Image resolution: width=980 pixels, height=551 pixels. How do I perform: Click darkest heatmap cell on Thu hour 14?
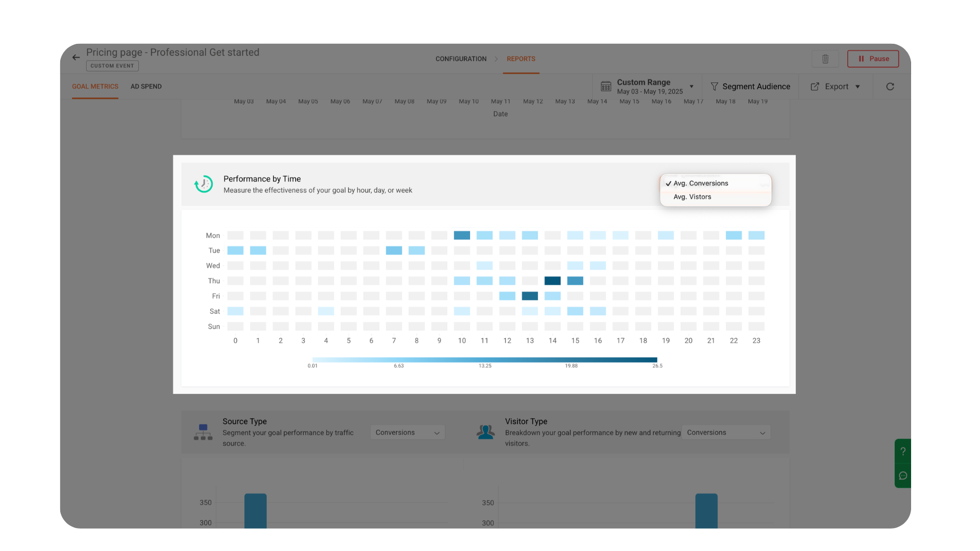click(552, 281)
